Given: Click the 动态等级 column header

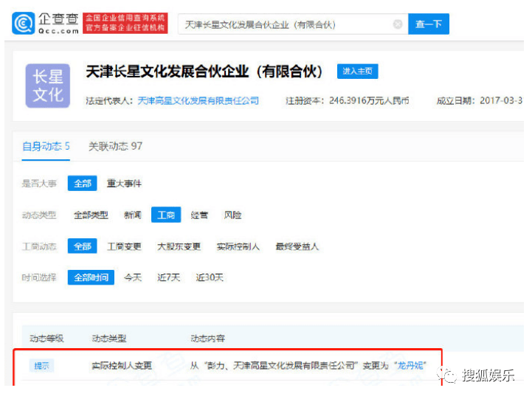Looking at the screenshot, I should coord(46,339).
